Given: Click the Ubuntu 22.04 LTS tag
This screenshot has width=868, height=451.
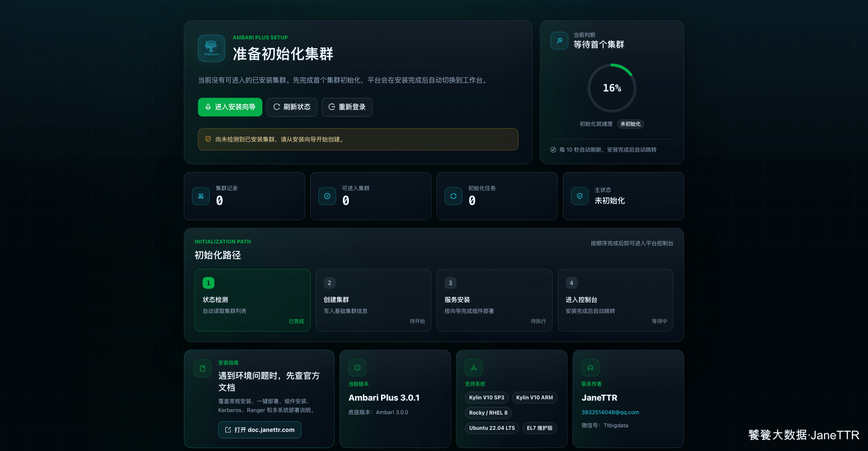Looking at the screenshot, I should pyautogui.click(x=492, y=428).
